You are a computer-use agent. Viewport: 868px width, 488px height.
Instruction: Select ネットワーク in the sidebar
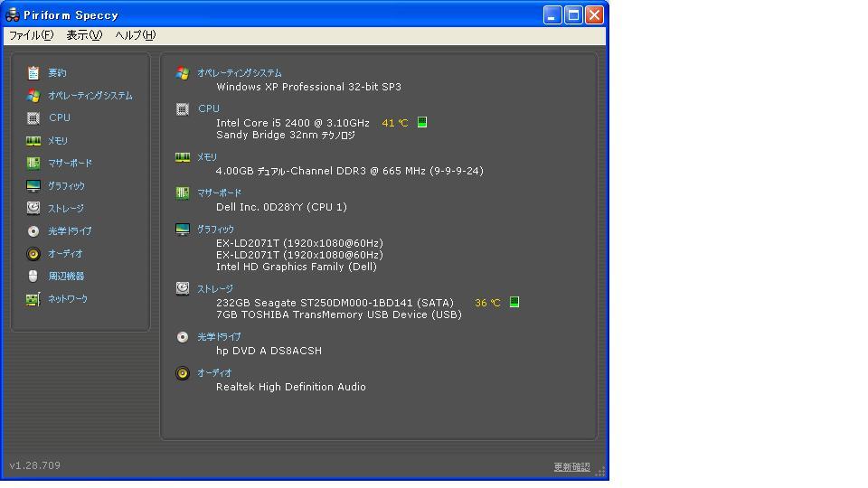point(68,299)
